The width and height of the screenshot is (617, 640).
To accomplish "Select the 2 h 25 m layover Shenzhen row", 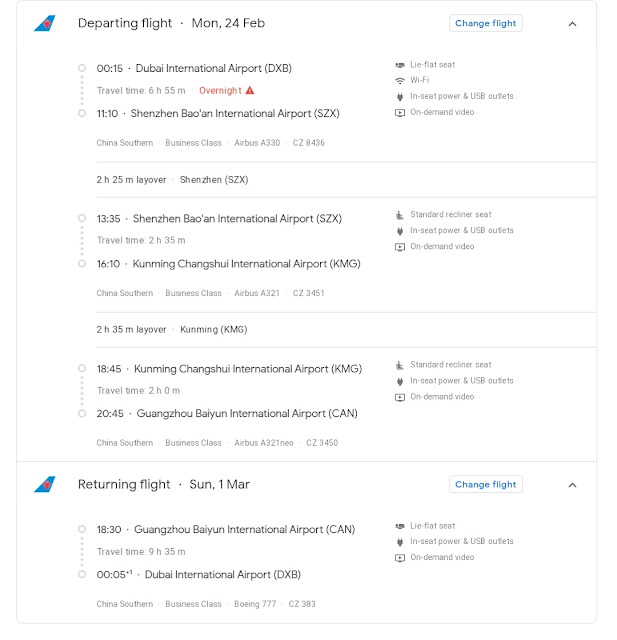I will coord(346,180).
